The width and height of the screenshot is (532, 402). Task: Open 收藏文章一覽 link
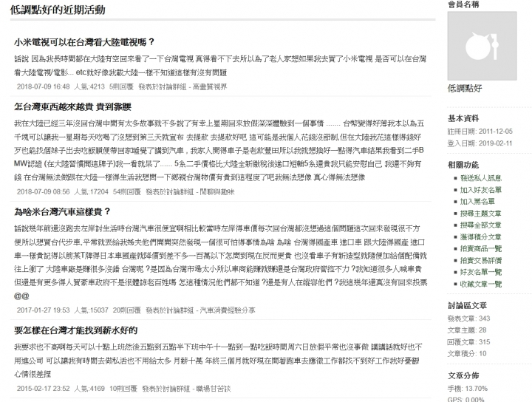click(481, 284)
